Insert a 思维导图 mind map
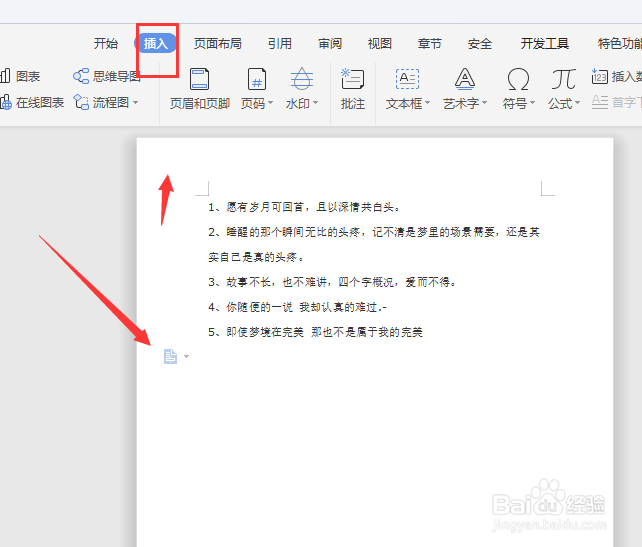642x547 pixels. point(106,76)
